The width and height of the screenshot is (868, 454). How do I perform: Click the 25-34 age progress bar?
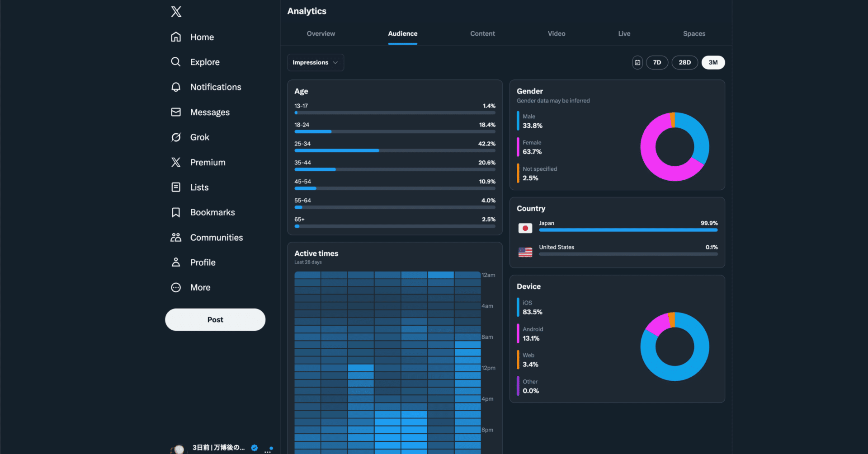[x=395, y=151]
